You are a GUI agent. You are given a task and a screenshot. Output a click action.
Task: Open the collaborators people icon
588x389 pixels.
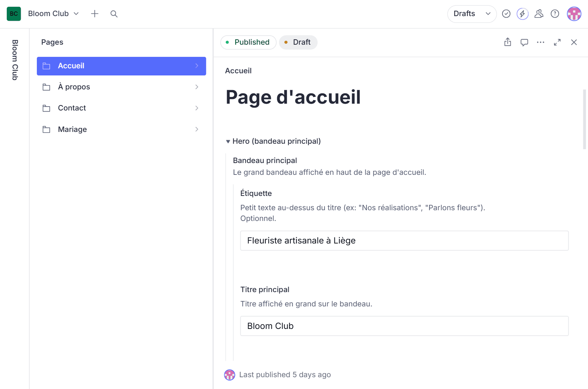pyautogui.click(x=539, y=14)
